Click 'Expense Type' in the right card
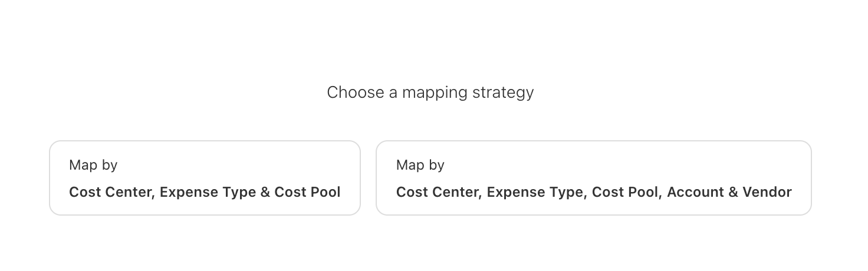The image size is (868, 271). tap(535, 192)
